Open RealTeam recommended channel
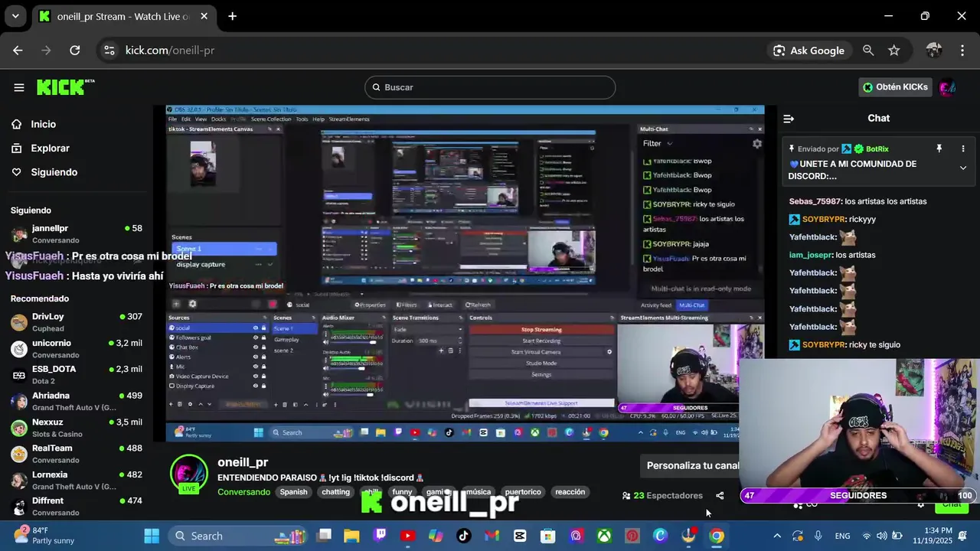The image size is (980, 551). click(x=77, y=455)
